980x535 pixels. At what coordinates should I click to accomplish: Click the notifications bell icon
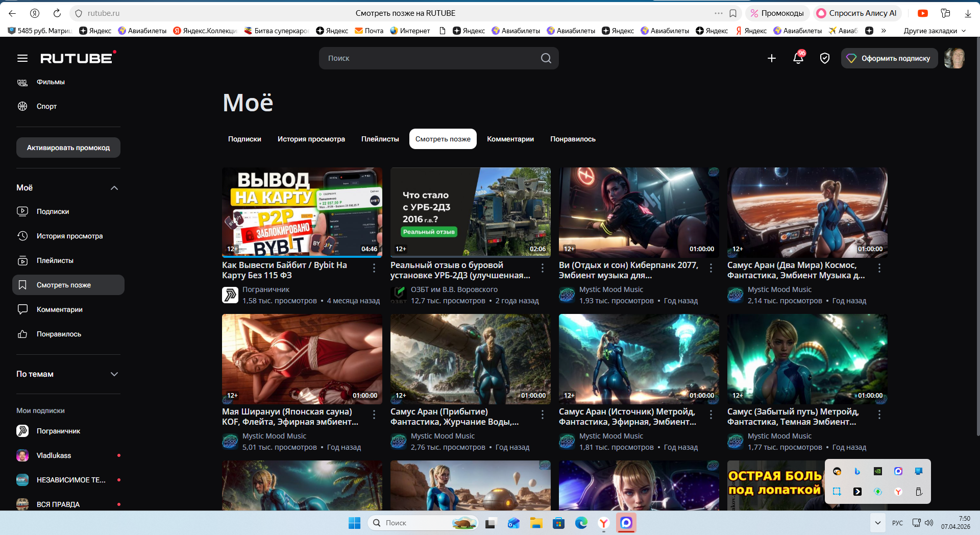point(798,58)
